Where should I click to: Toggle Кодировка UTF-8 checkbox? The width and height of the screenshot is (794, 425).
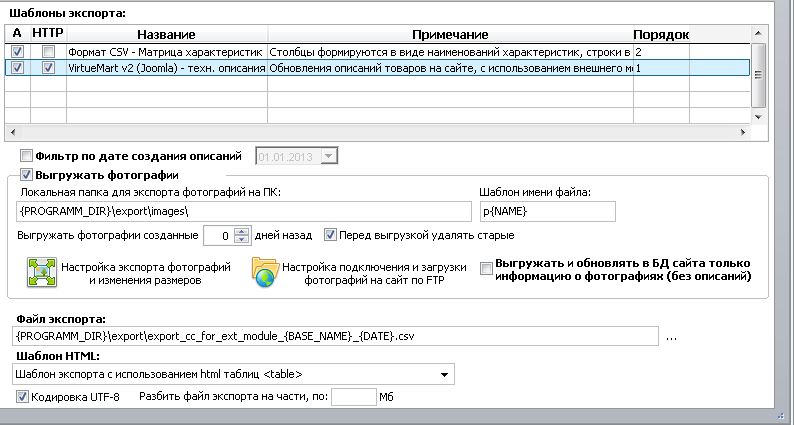pos(22,397)
